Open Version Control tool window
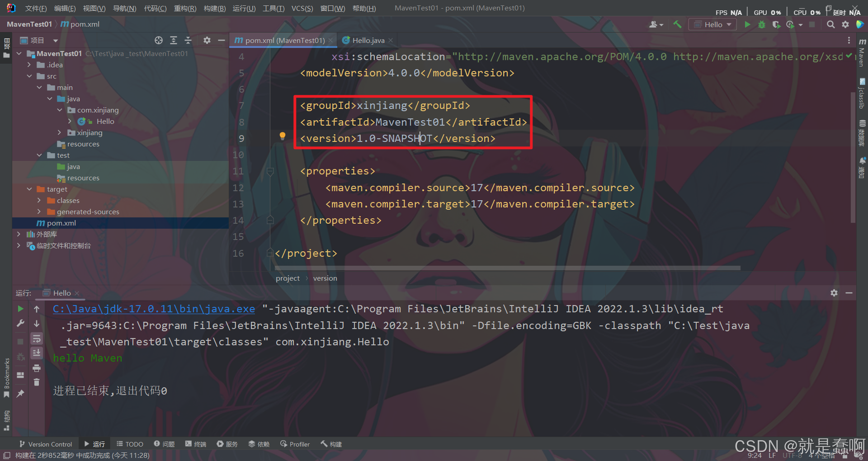The image size is (868, 461). [46, 444]
